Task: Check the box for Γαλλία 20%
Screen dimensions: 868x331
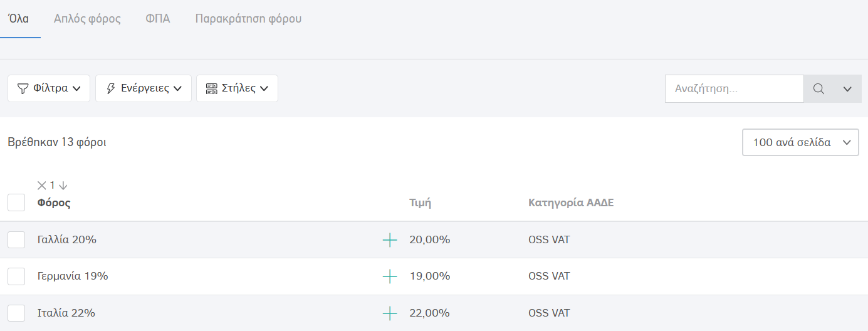Action: (x=16, y=239)
